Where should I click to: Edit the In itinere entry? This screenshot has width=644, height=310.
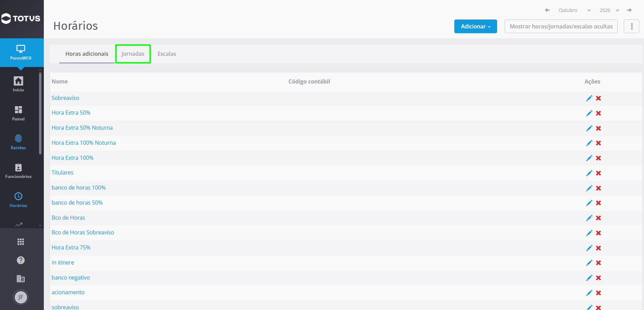(589, 263)
